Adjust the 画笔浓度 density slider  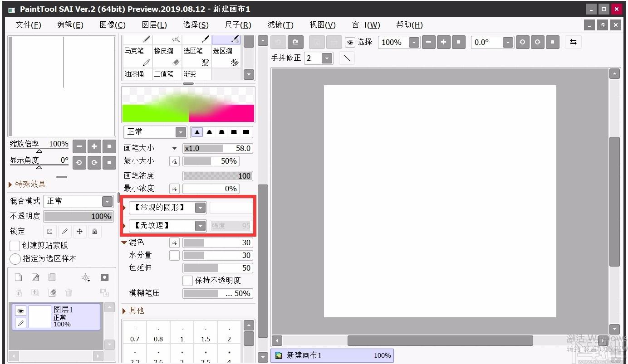[217, 176]
